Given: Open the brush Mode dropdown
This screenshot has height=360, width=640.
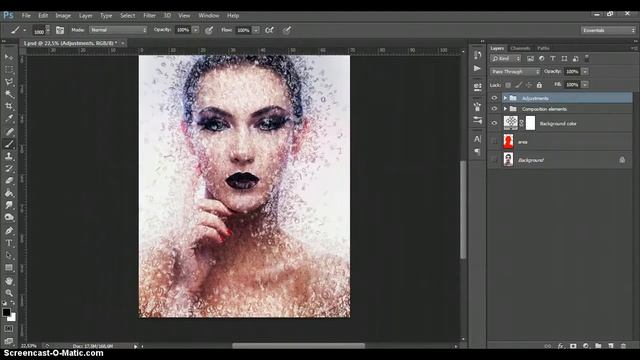Looking at the screenshot, I should 118,30.
